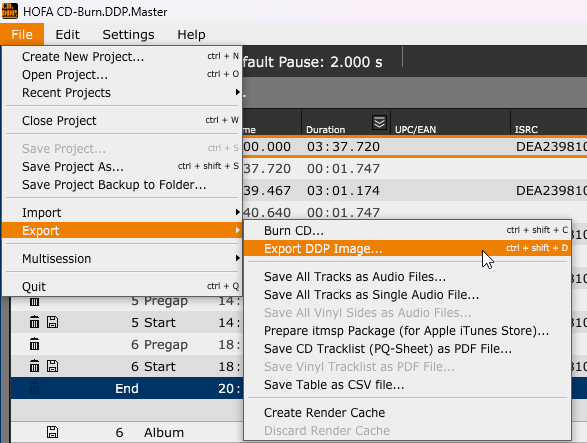Click the Album row label
Screen dimensions: 587x443
[x=164, y=433]
